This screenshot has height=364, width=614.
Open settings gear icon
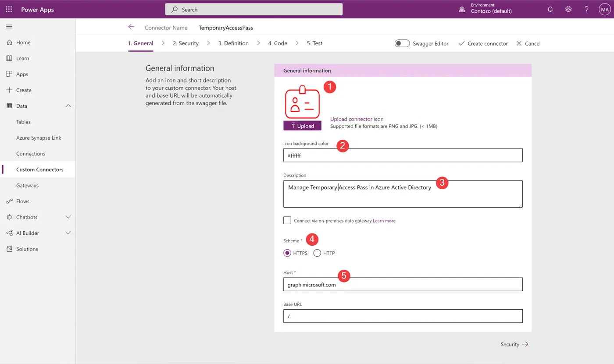tap(568, 9)
